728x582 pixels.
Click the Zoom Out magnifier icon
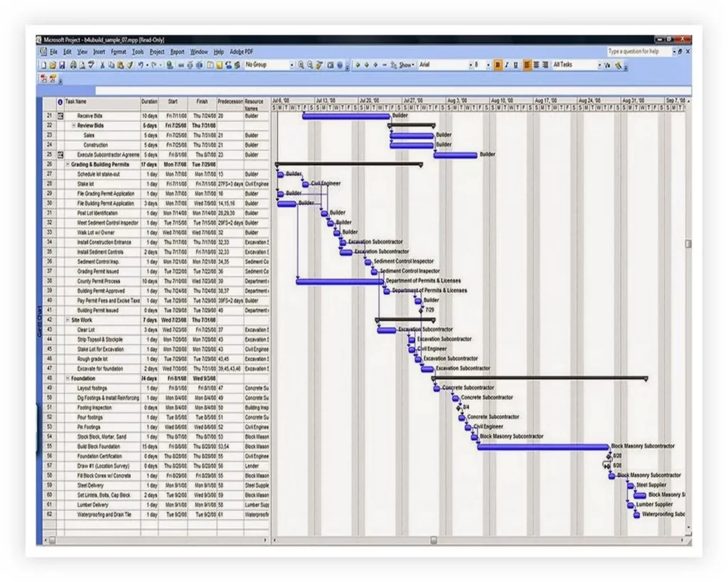(x=311, y=65)
